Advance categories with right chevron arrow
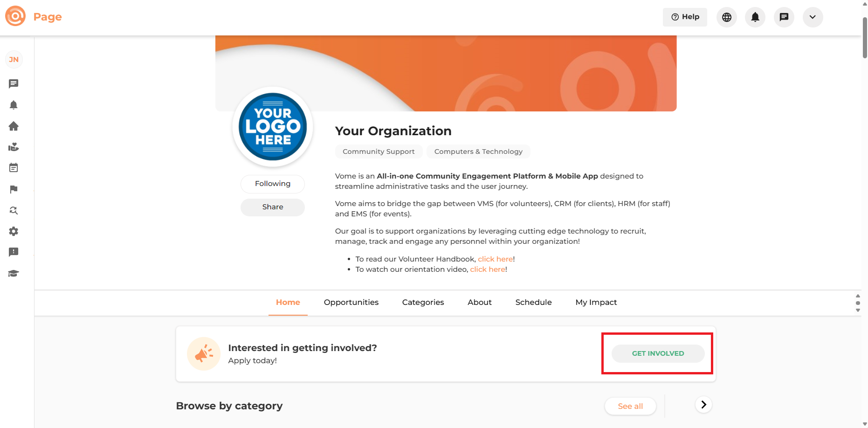 pos(703,405)
